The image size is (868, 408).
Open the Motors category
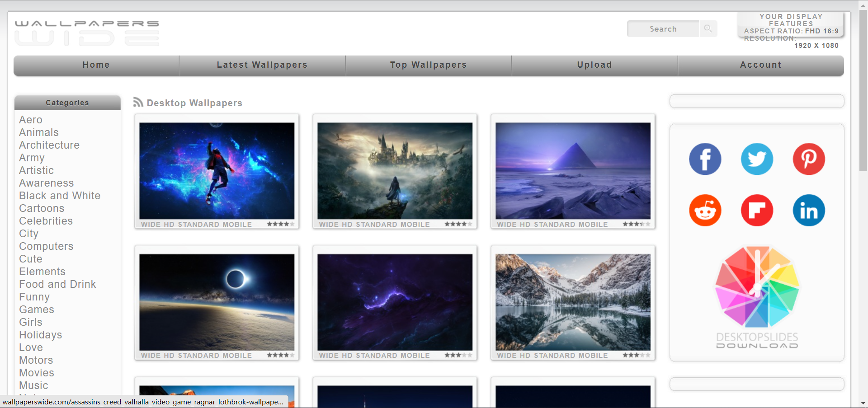click(x=36, y=360)
